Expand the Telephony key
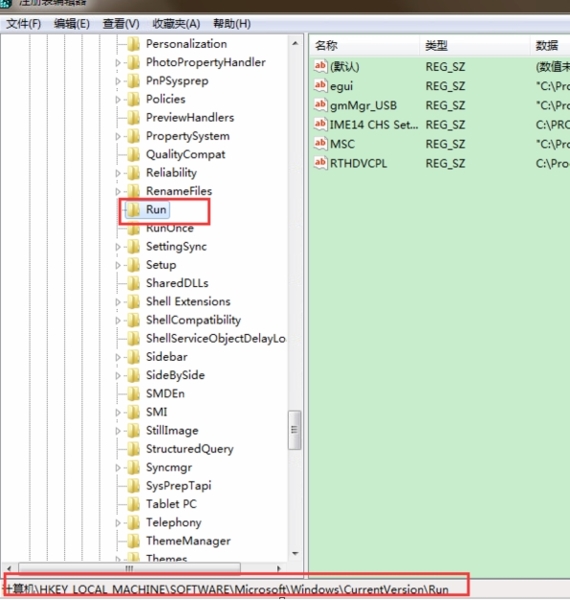This screenshot has width=570, height=600. point(118,523)
